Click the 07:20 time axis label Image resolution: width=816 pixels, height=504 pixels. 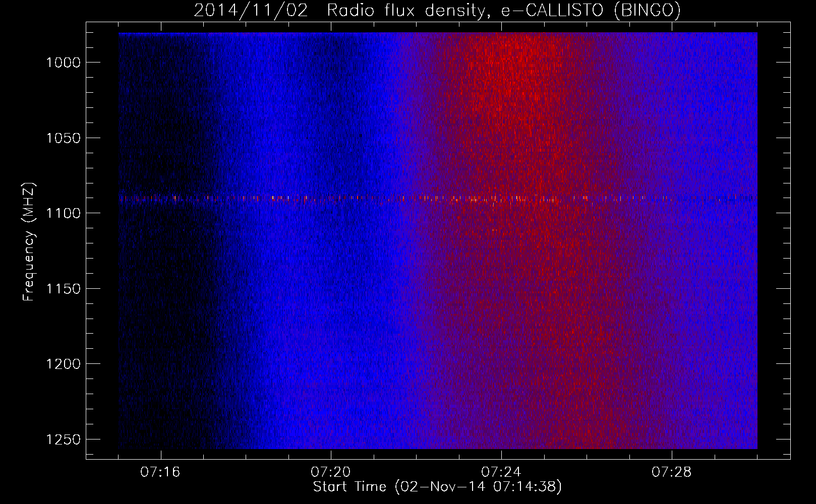point(331,472)
